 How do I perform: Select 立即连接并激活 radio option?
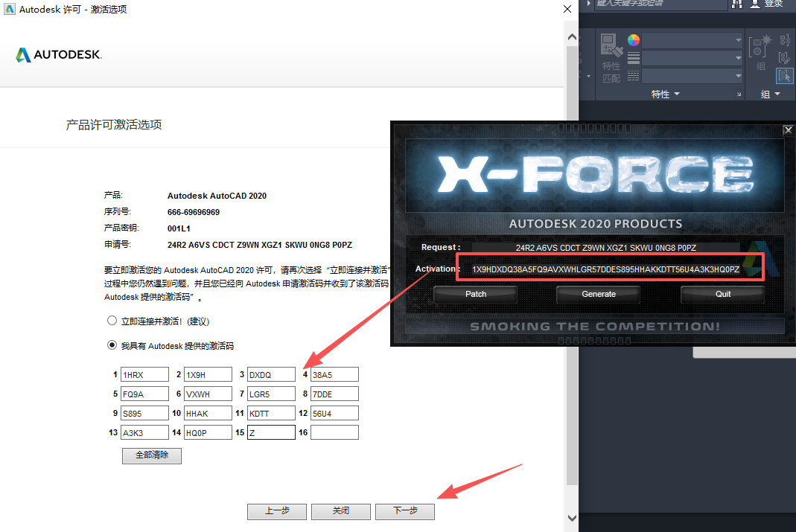point(112,321)
